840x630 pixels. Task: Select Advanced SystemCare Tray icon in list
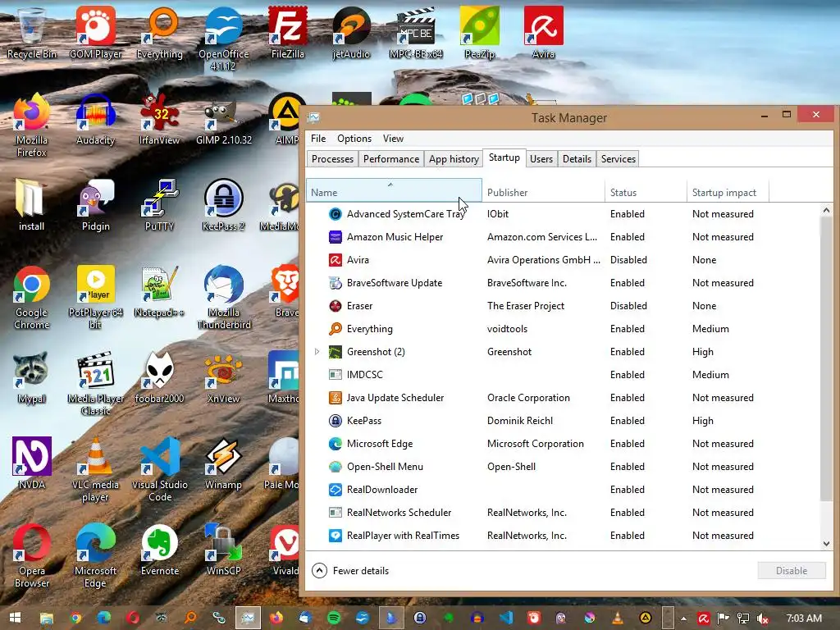pyautogui.click(x=336, y=214)
